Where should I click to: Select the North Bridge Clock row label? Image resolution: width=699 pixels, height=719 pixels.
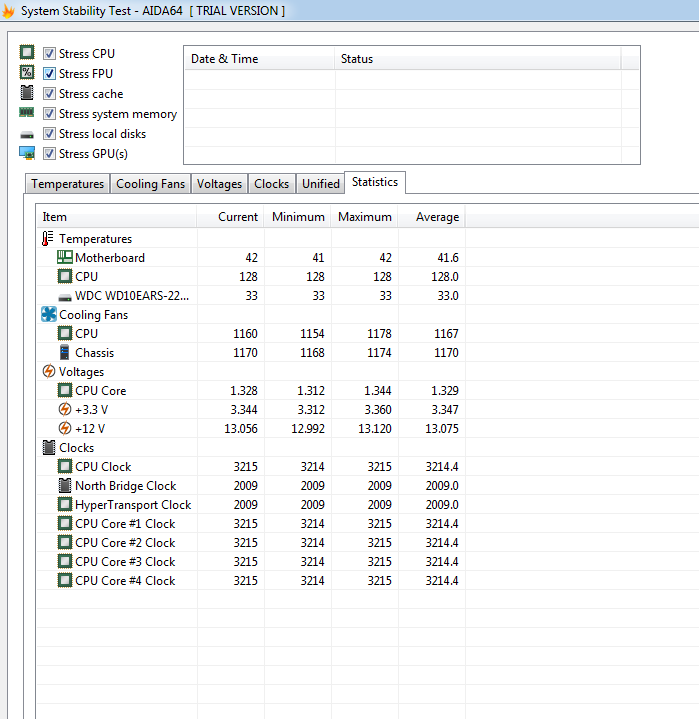click(126, 486)
